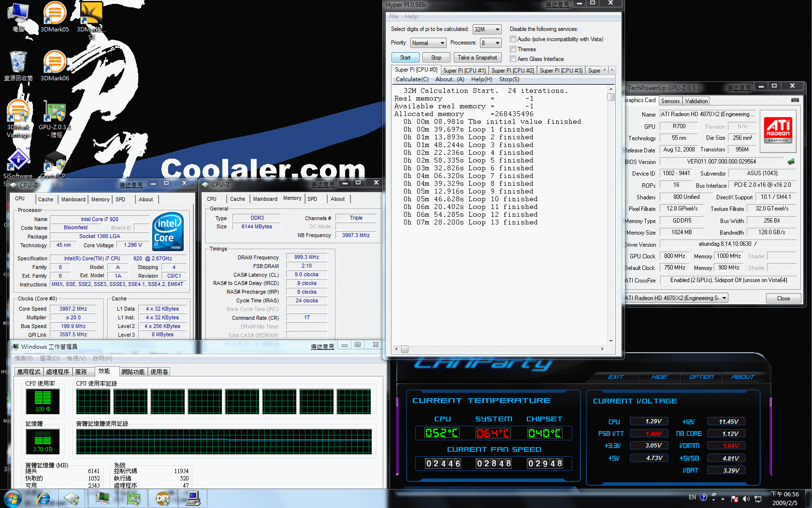Click GPU-Z screenshot camera icon
Image resolution: width=812 pixels, height=508 pixels.
tap(795, 100)
